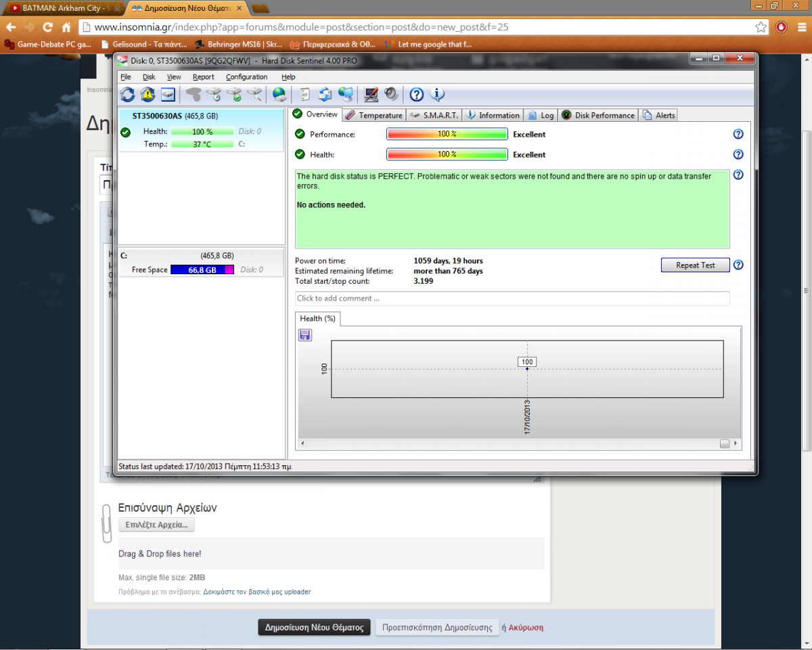Open the Let me google that f... bookmark
This screenshot has height=650, width=812.
428,44
